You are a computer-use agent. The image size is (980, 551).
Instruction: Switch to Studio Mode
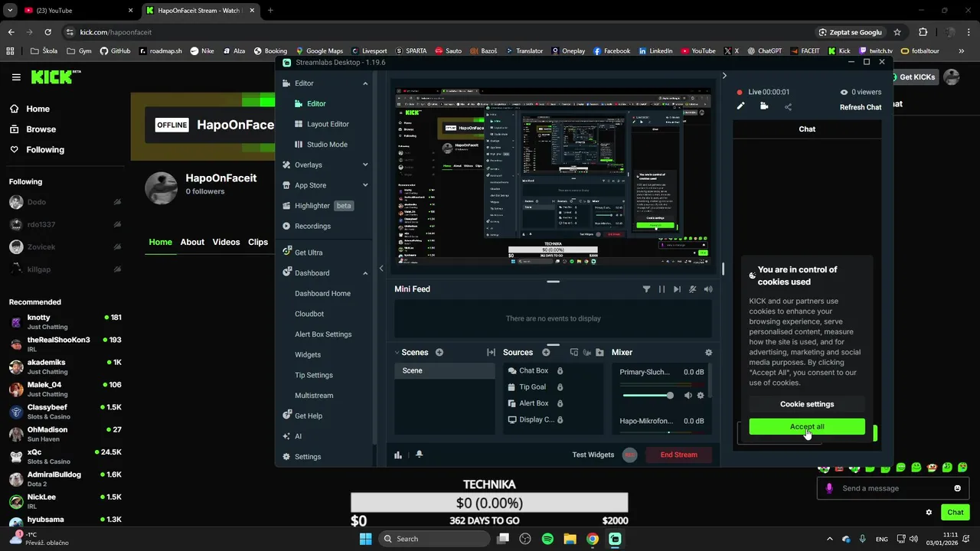(x=327, y=145)
